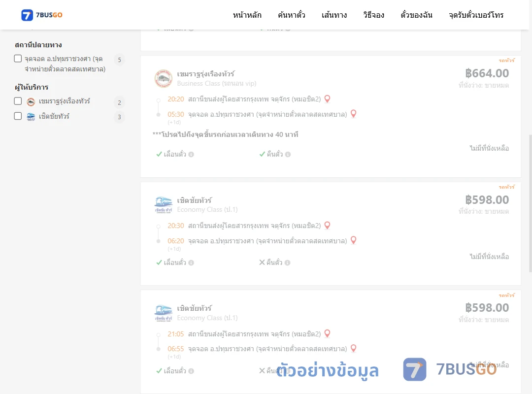This screenshot has height=394, width=532.
Task: Show คืนตั๋ว info icon on the 20:30 trip
Action: tap(287, 263)
